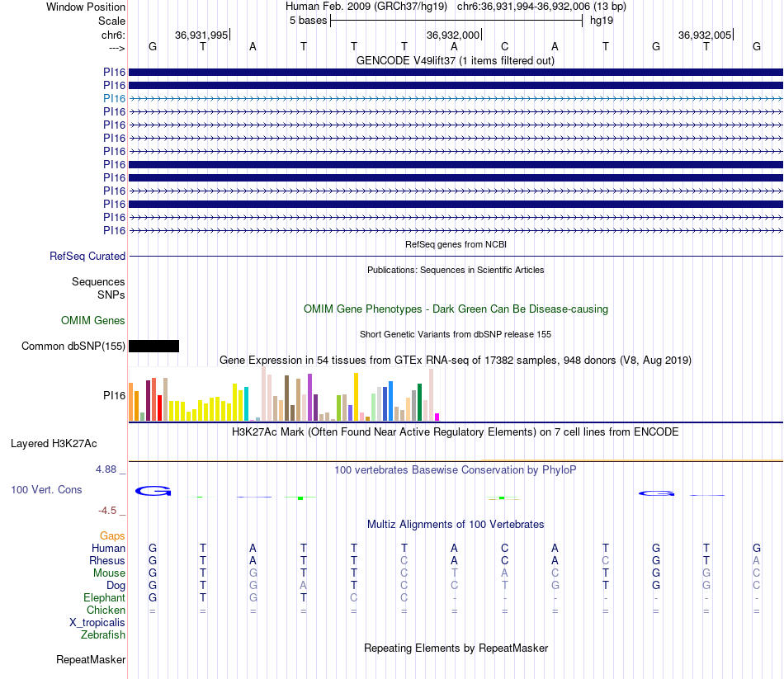Click 'Short Genetic Variants from dbSNP release 155'
This screenshot has height=679, width=784.
click(x=456, y=334)
